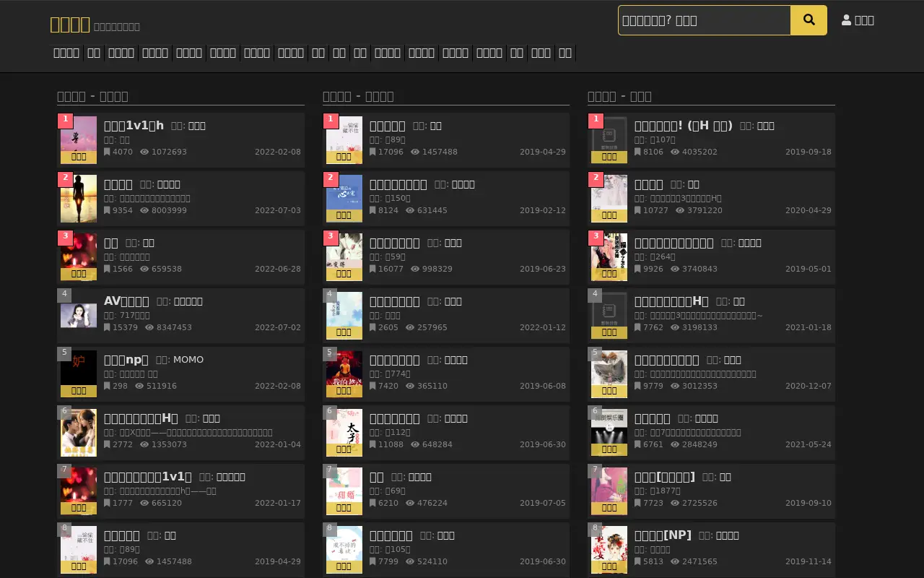Click the date 2021-05-24
Screen dimensions: 924x578
(x=808, y=445)
